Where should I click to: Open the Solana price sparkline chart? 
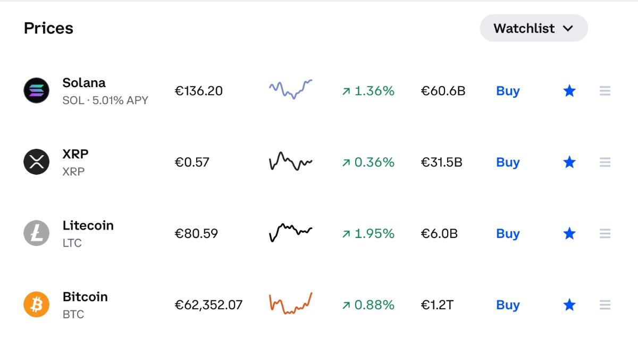point(290,89)
